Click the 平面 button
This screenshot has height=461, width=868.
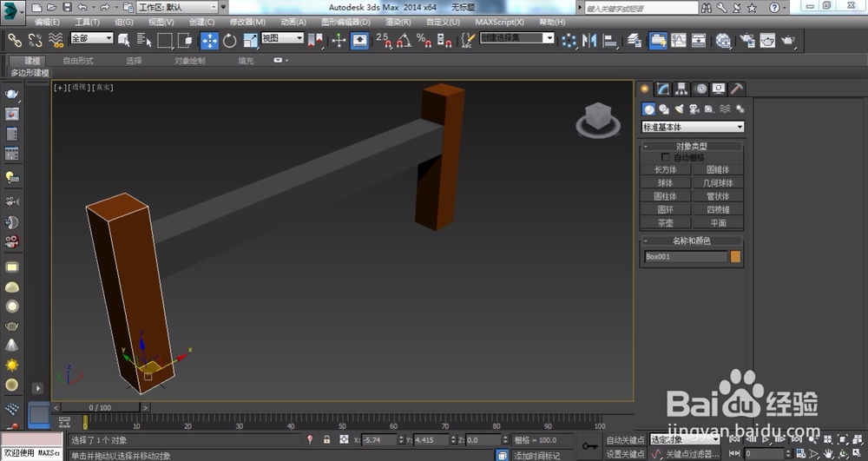tap(718, 222)
